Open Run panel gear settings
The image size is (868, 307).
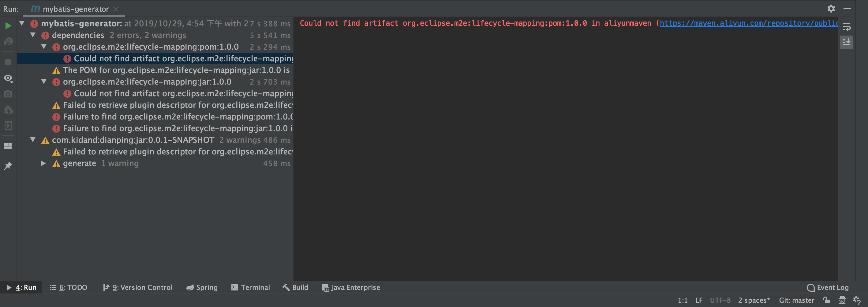click(x=831, y=9)
